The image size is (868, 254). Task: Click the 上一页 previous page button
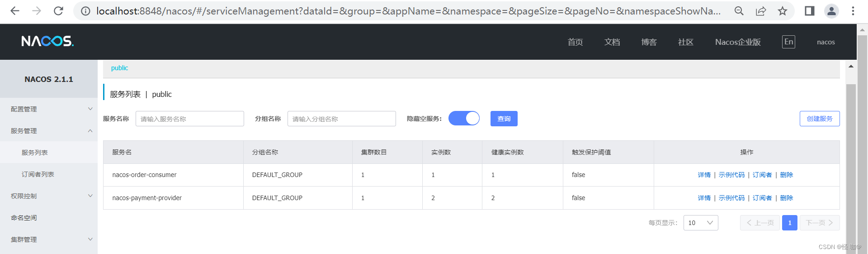[x=760, y=223]
